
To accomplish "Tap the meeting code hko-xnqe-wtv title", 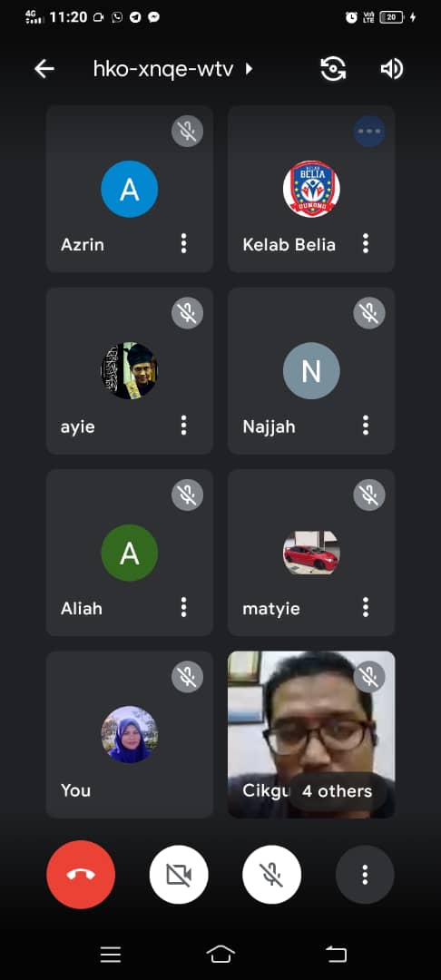I will 163,69.
